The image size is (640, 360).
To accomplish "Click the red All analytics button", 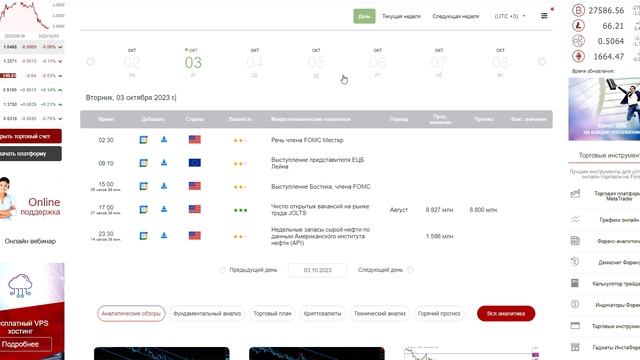I will pyautogui.click(x=506, y=313).
